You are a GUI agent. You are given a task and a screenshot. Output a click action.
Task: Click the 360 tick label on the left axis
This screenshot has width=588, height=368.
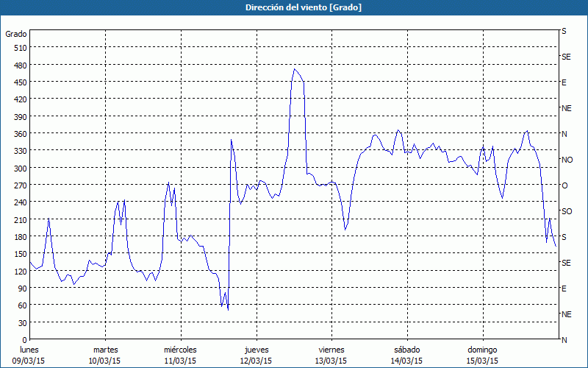tap(18, 134)
